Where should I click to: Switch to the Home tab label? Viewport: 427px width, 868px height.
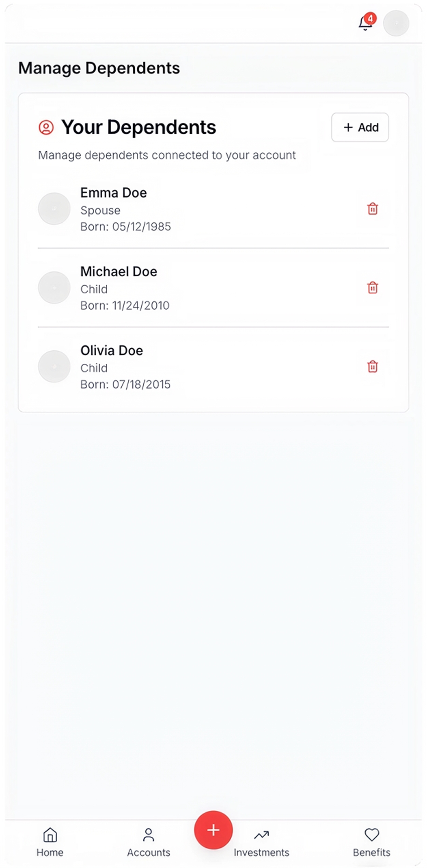point(50,852)
